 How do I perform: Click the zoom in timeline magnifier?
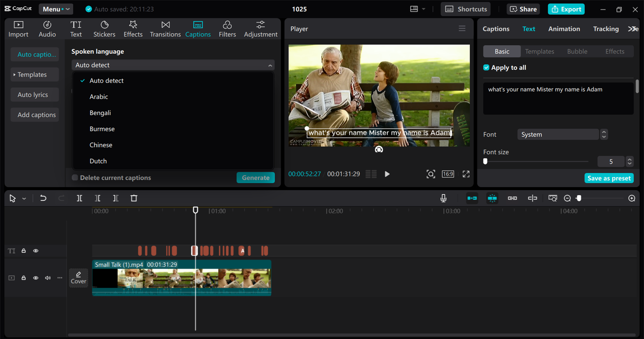click(632, 198)
